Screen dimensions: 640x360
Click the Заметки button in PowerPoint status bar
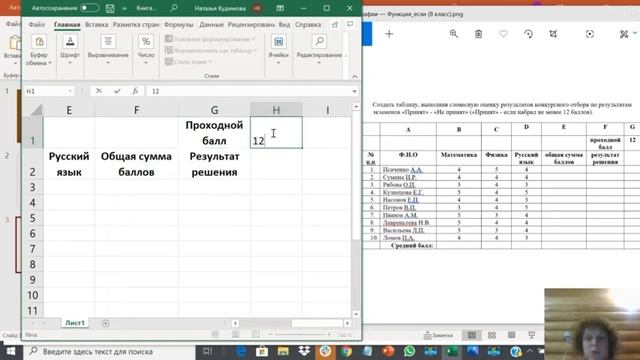point(439,335)
